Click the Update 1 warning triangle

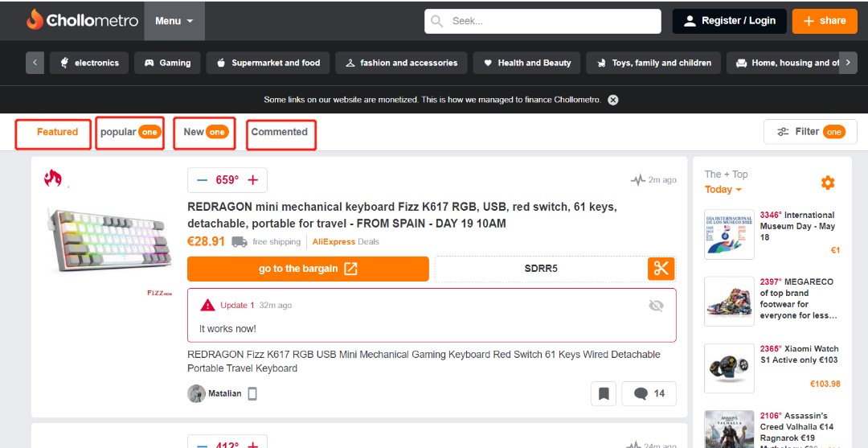(207, 305)
